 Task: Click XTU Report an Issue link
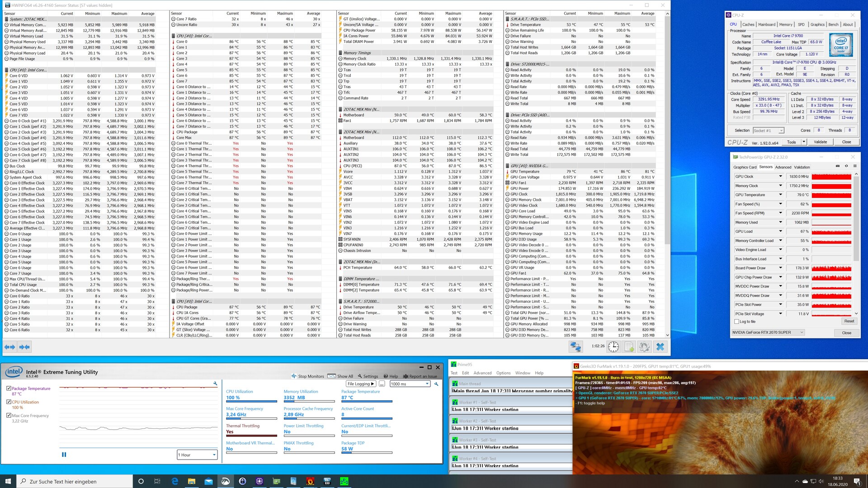[x=420, y=376]
